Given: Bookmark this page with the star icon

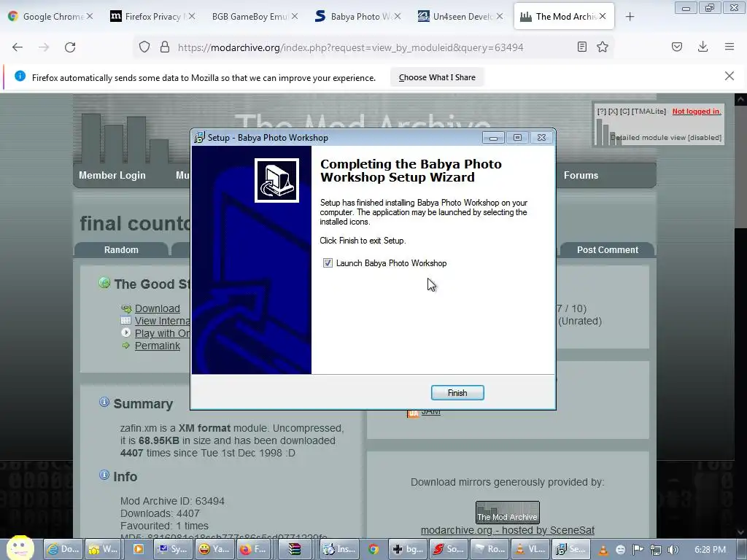Looking at the screenshot, I should click(603, 47).
